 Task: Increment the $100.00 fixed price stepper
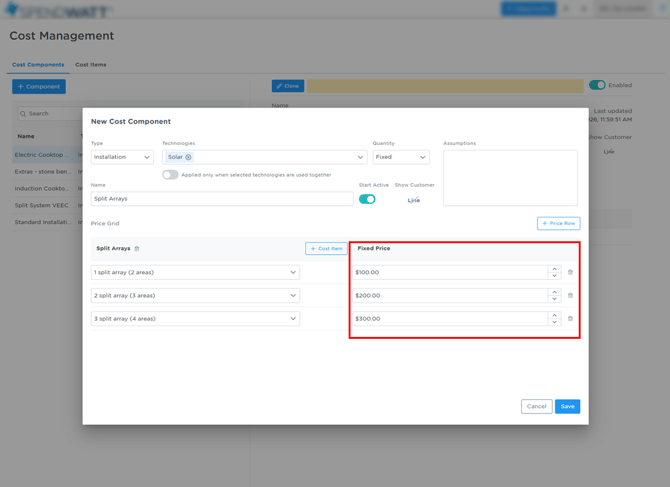554,269
